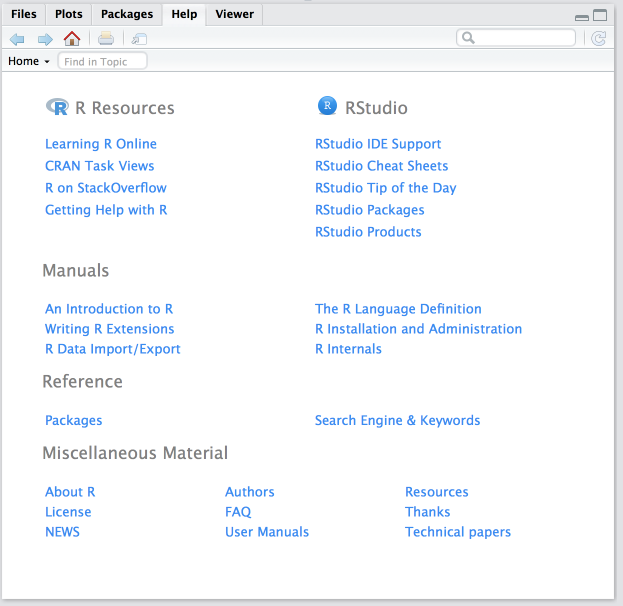Viewport: 623px width, 606px height.
Task: Open R on StackOverflow link
Action: click(106, 188)
